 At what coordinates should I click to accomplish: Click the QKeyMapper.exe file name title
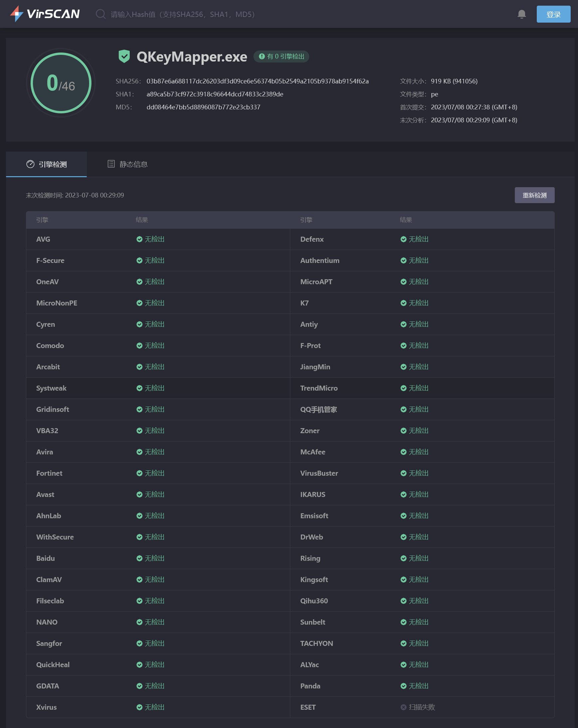coord(192,57)
